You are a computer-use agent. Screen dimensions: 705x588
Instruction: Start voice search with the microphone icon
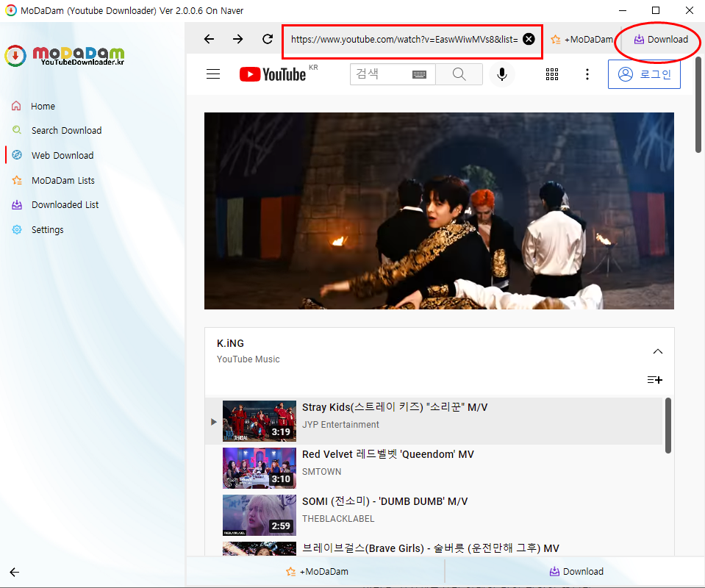click(x=502, y=74)
